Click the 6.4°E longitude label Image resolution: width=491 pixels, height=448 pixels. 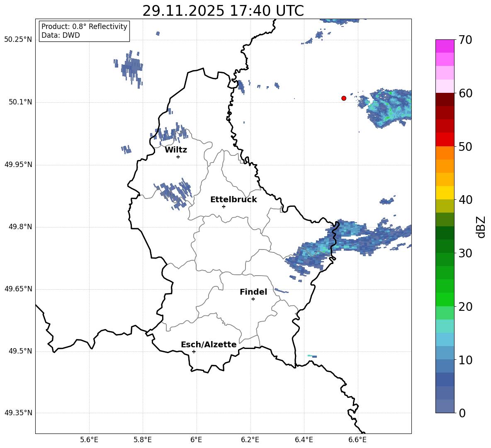coord(304,440)
